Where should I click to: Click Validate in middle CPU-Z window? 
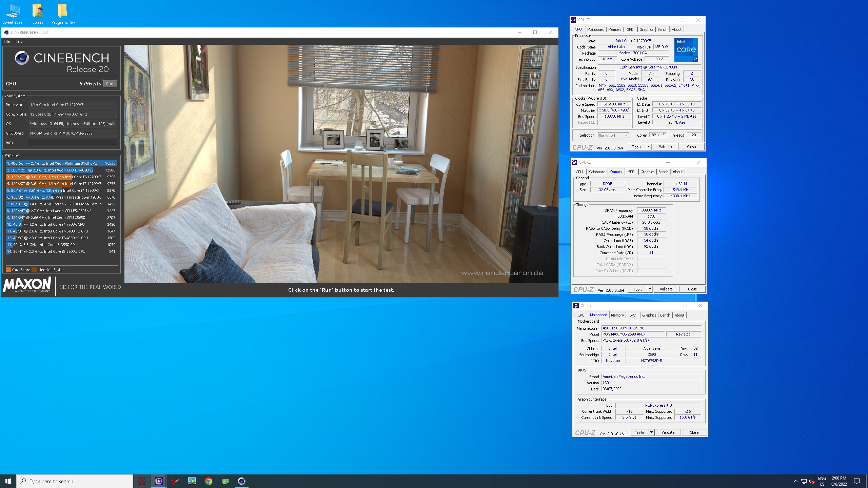point(666,289)
